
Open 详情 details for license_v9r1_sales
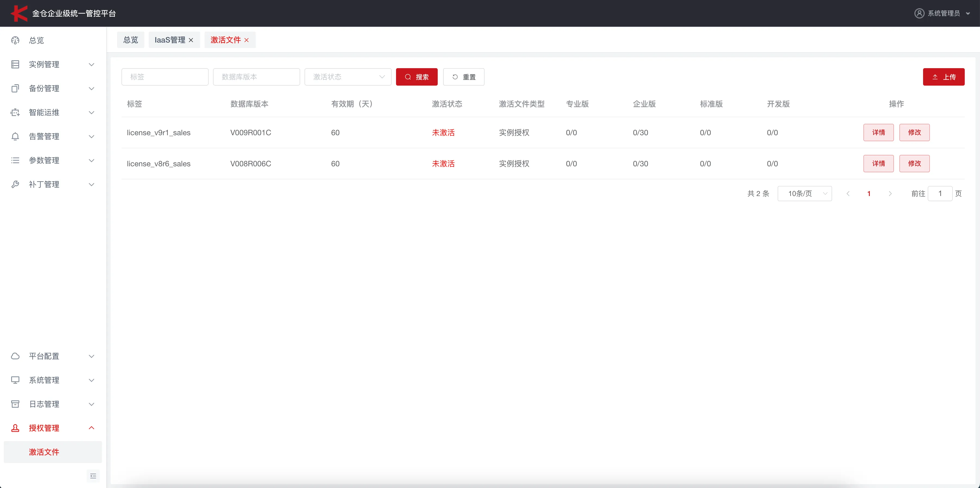point(878,132)
